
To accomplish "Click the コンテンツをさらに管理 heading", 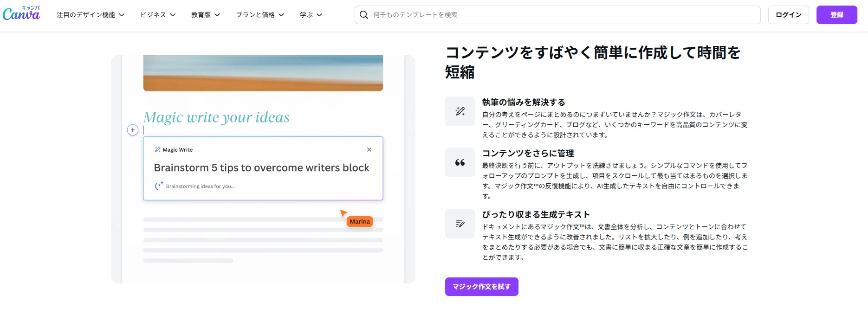I will click(528, 153).
